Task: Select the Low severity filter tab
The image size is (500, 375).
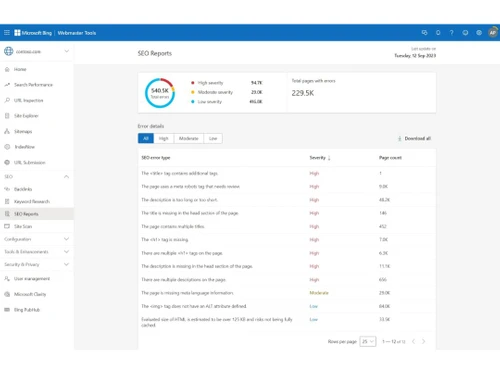Action: pyautogui.click(x=213, y=138)
